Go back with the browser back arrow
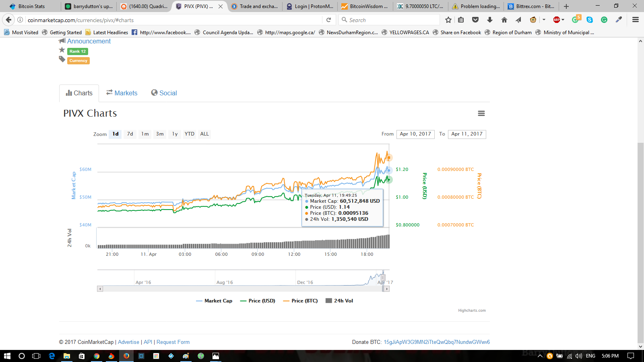 (x=8, y=20)
